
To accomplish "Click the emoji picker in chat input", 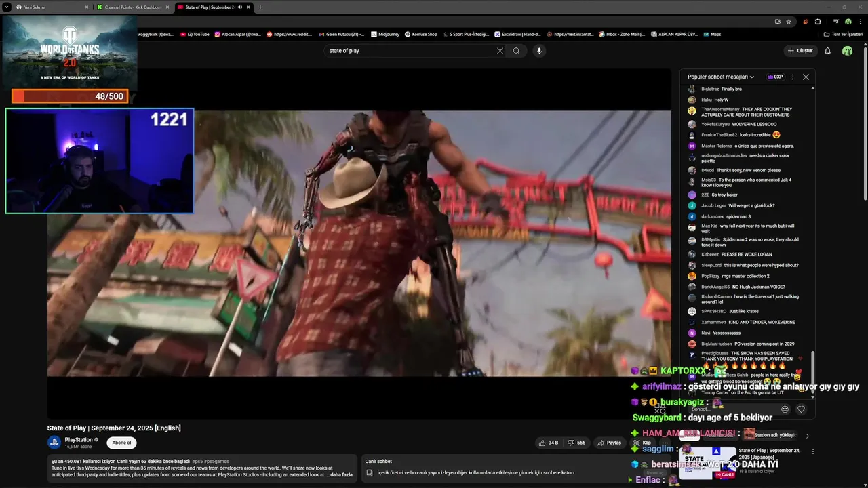I will pyautogui.click(x=785, y=409).
